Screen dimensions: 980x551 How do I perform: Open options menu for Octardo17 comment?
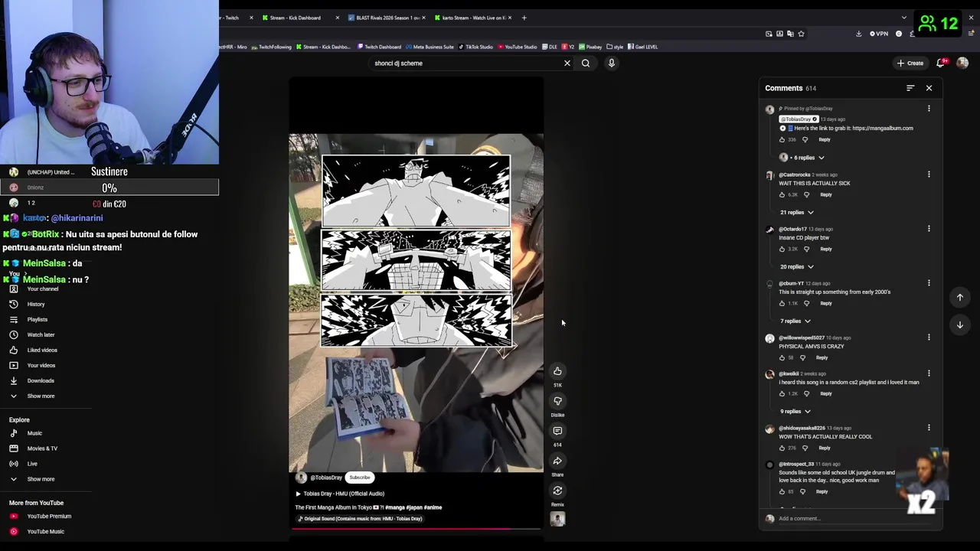click(929, 229)
